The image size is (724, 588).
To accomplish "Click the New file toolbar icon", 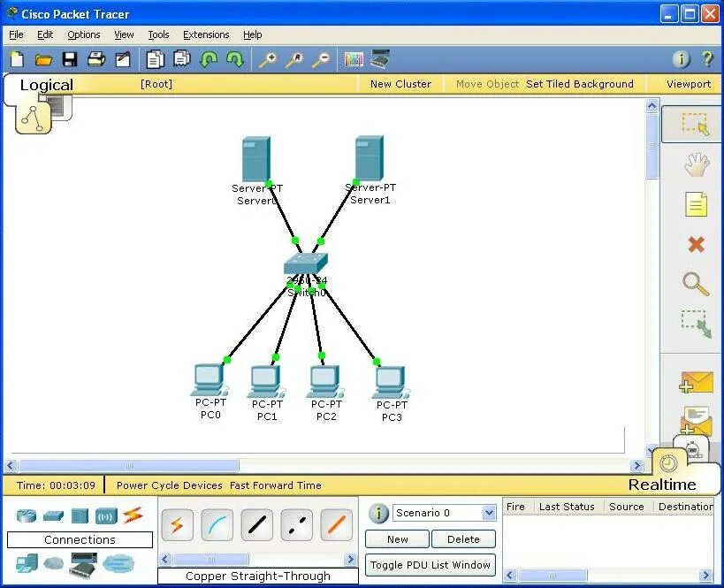I will tap(17, 59).
